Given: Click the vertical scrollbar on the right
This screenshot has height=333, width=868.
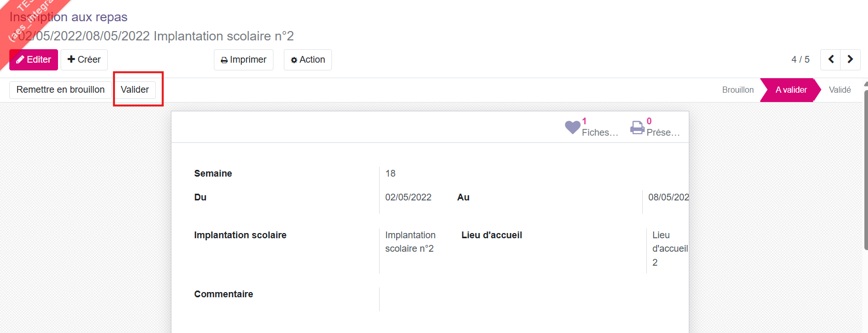Looking at the screenshot, I should [x=865, y=166].
